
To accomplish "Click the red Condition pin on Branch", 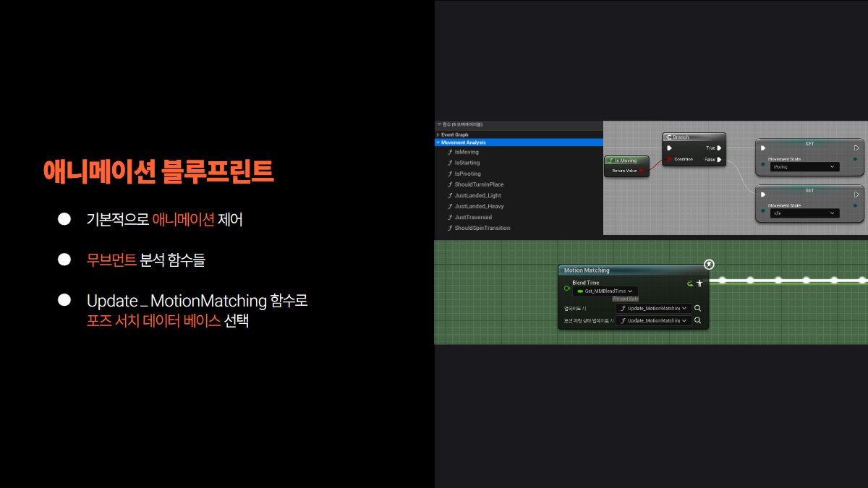I will [669, 159].
